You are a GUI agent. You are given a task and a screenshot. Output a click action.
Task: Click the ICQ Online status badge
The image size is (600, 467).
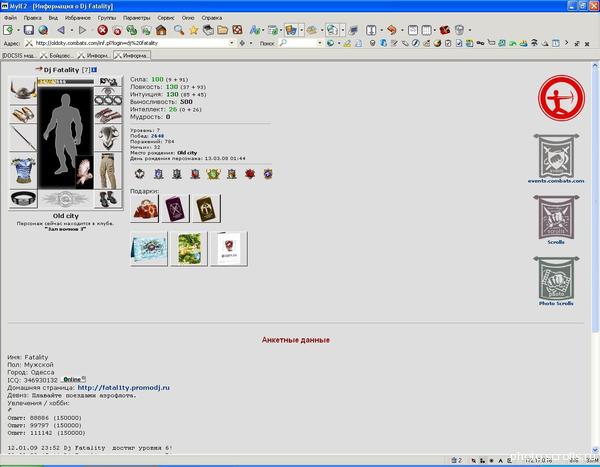pyautogui.click(x=73, y=379)
